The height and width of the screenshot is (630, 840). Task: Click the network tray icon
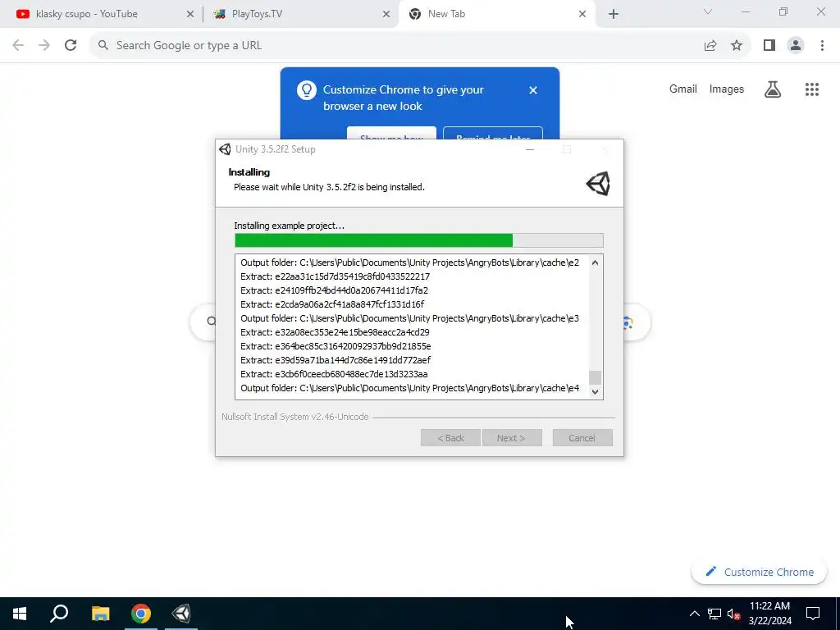[x=714, y=614]
